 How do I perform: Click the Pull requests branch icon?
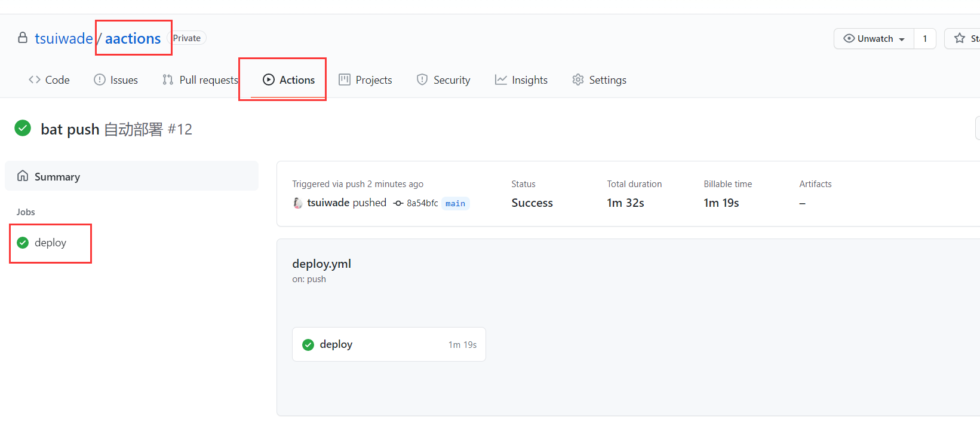[x=168, y=80]
